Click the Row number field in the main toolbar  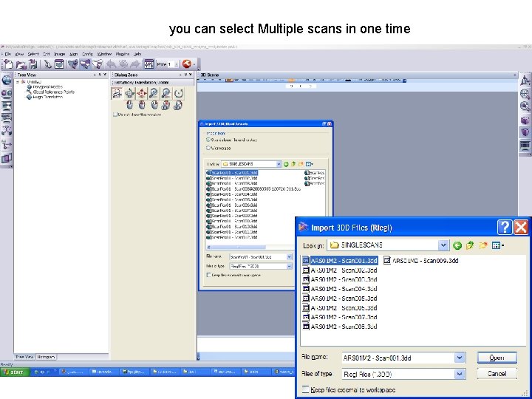173,64
